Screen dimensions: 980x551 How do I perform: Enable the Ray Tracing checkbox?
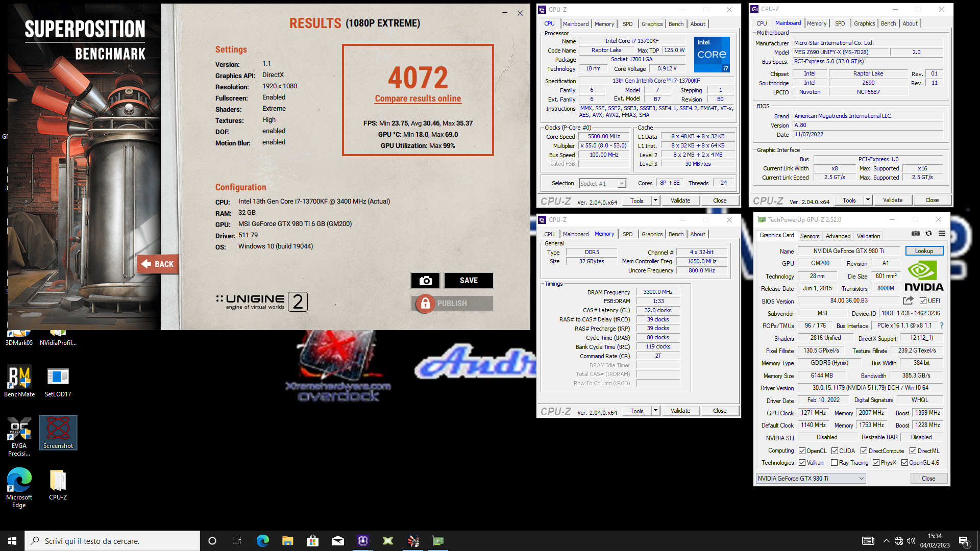[834, 463]
